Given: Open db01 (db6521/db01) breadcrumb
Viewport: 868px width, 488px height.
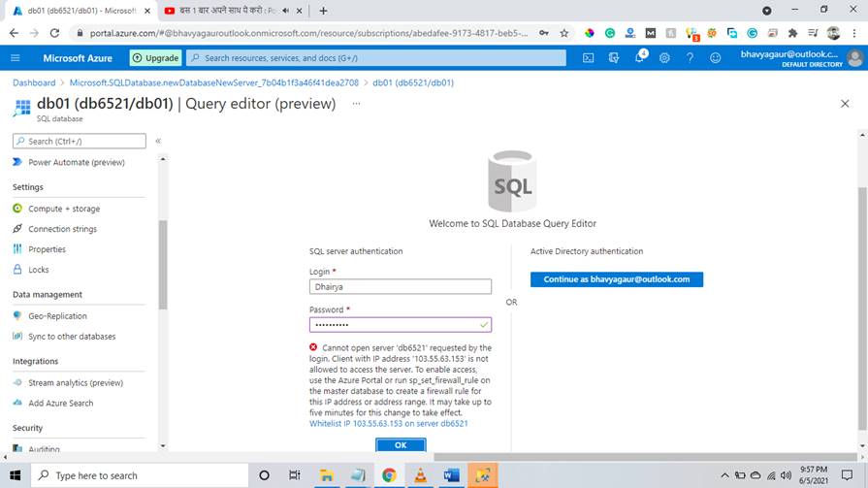Looking at the screenshot, I should pos(413,82).
